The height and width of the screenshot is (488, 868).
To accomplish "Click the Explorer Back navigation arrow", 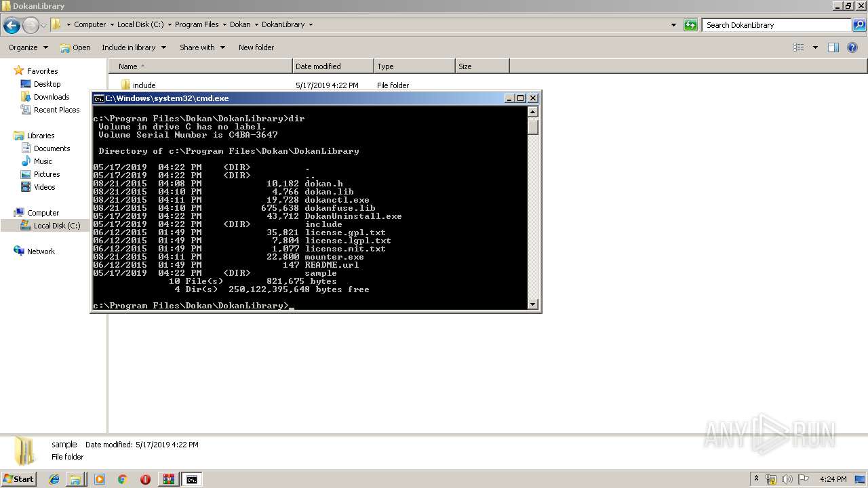I will 12,26.
